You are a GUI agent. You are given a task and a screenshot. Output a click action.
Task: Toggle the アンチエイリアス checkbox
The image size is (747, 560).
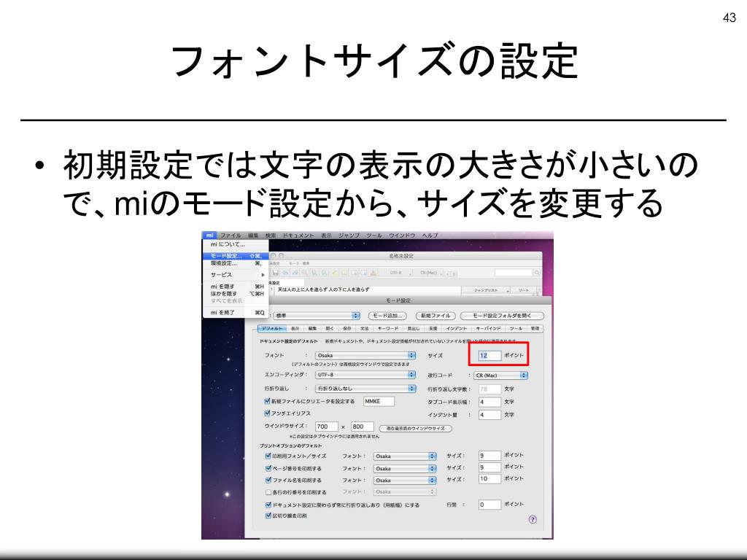tap(267, 413)
